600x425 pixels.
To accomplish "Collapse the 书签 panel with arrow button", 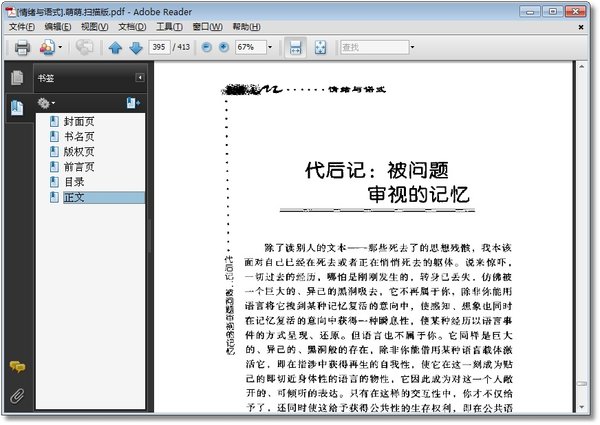I will point(140,78).
